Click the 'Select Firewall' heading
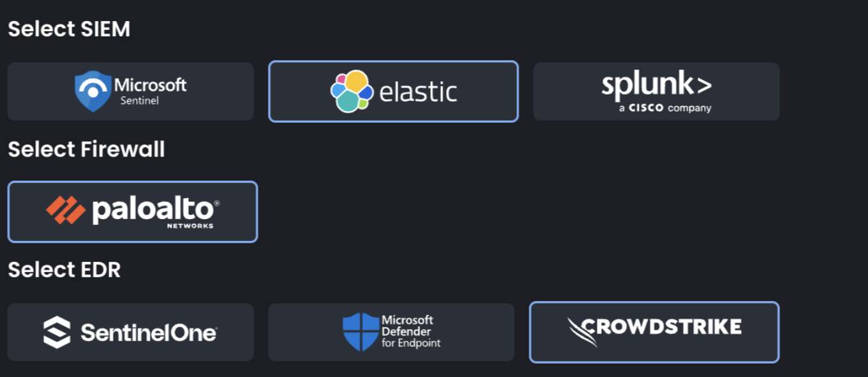Screen dimensions: 868x377 (86, 149)
